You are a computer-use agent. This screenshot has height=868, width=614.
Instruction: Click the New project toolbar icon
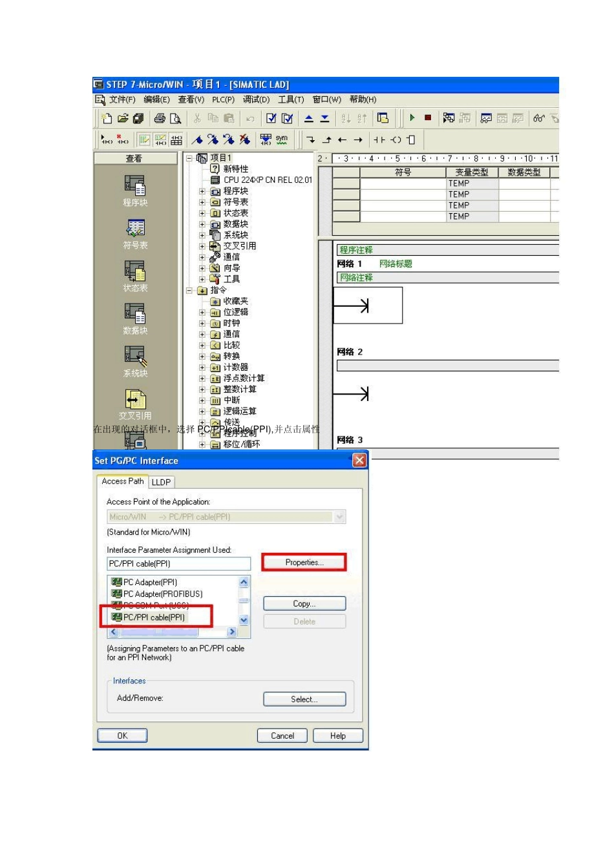coord(107,118)
